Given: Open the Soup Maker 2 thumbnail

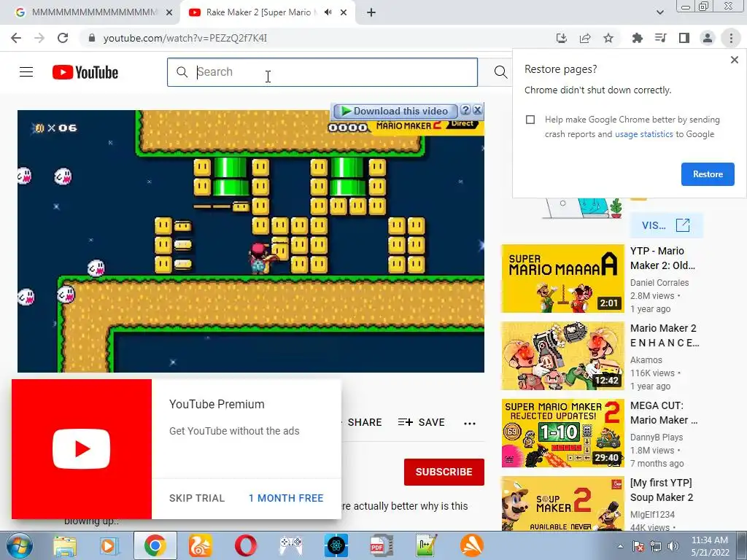Looking at the screenshot, I should [x=562, y=504].
